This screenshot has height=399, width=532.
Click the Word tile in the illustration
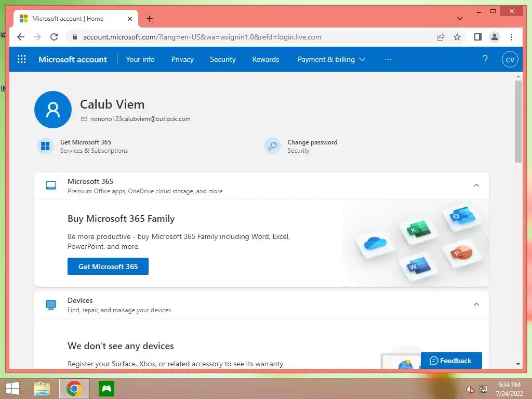[418, 266]
